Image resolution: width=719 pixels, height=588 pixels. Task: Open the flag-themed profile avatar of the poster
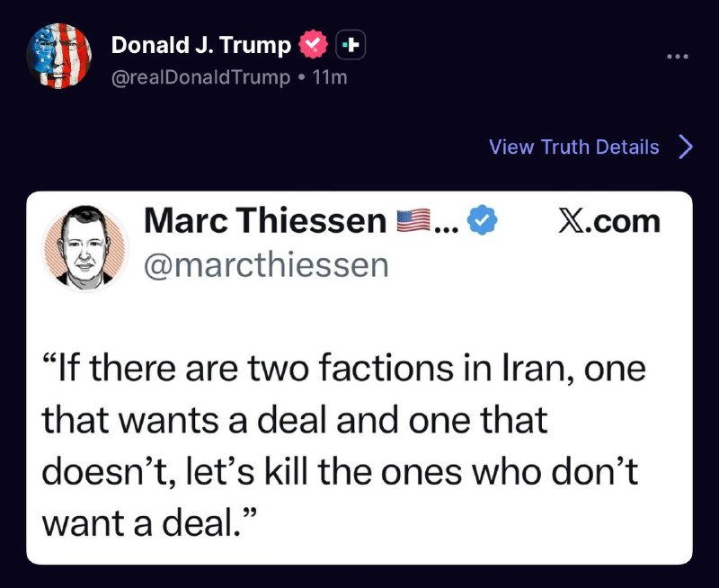coord(58,56)
